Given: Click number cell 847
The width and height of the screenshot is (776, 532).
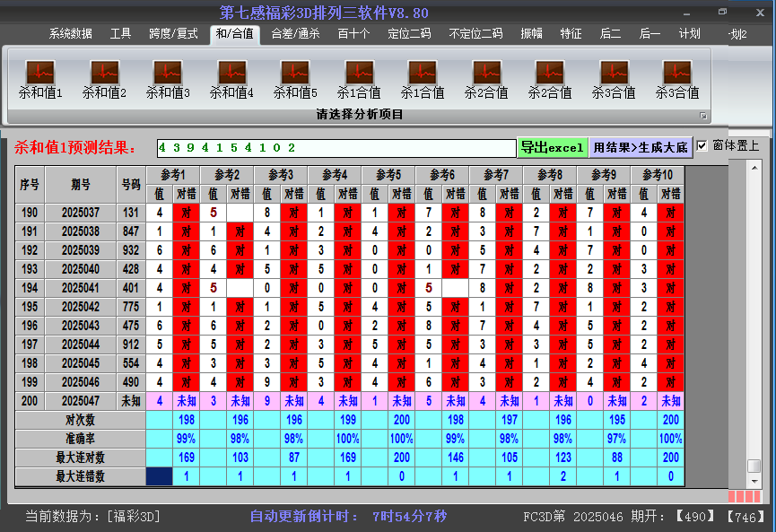Looking at the screenshot, I should [x=131, y=231].
